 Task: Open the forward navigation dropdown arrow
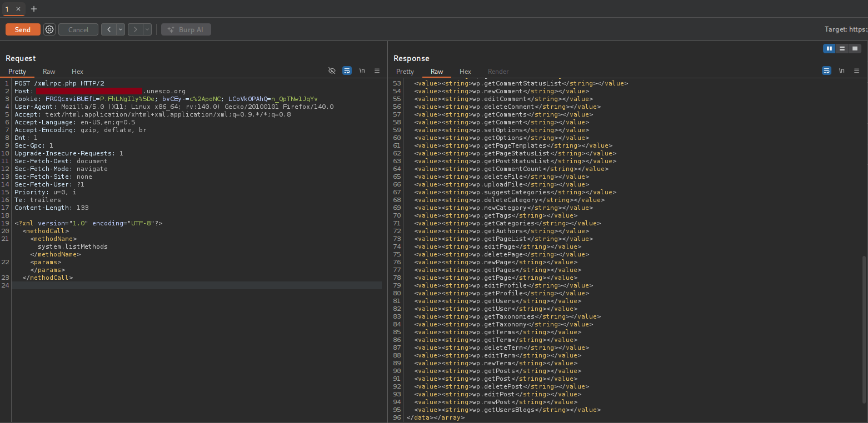tap(148, 29)
